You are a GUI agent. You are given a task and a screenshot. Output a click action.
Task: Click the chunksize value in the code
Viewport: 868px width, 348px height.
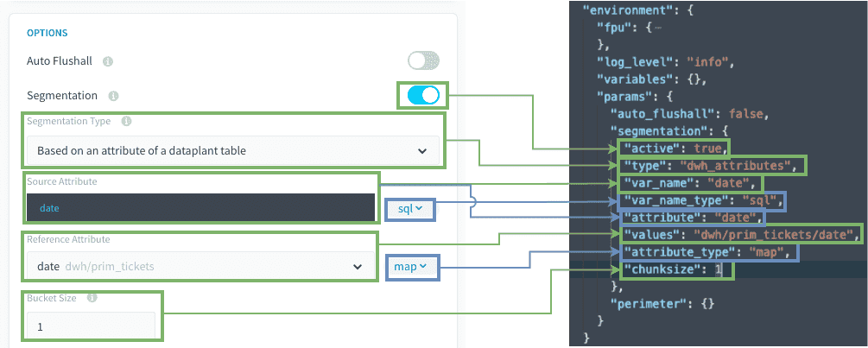718,270
